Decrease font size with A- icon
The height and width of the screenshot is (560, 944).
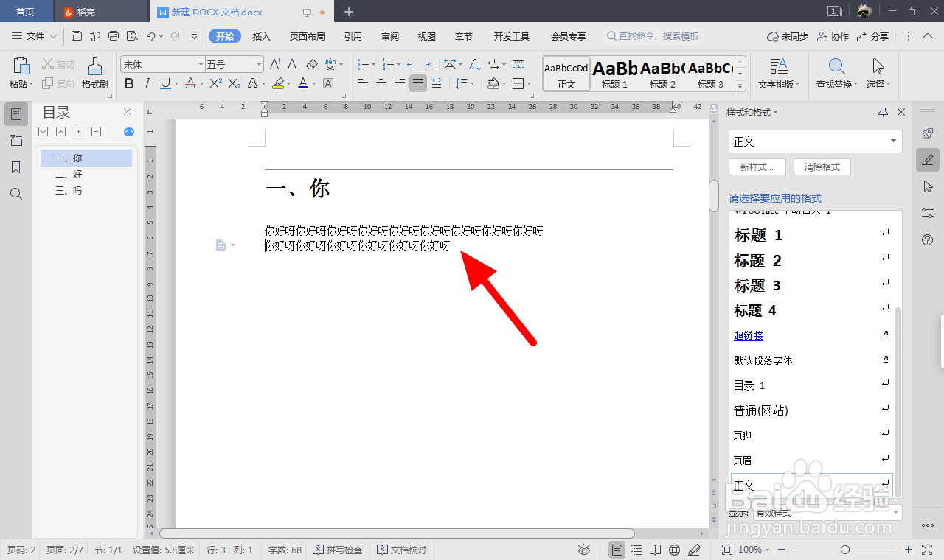pos(293,65)
